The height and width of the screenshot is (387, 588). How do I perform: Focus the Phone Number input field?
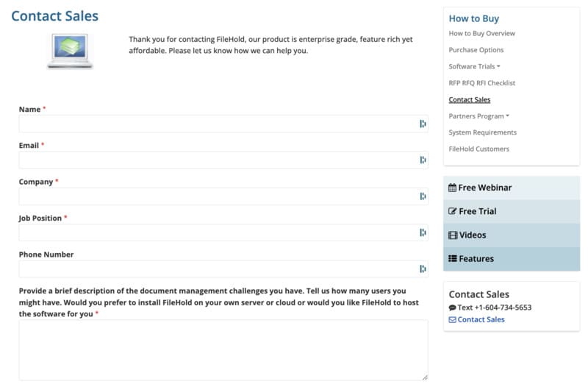[x=223, y=269]
